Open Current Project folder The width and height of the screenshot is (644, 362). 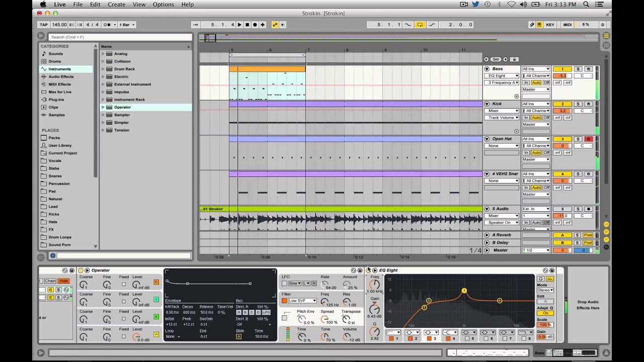tap(62, 153)
